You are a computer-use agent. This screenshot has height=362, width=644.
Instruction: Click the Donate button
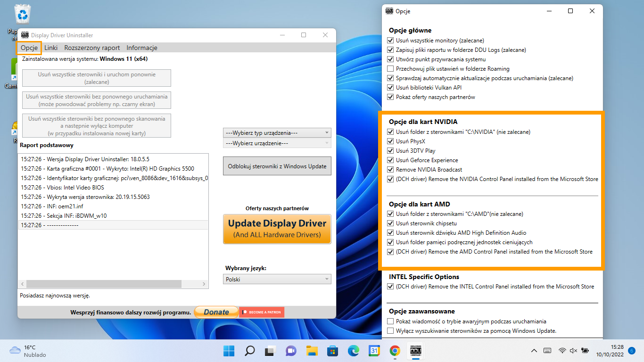(216, 312)
